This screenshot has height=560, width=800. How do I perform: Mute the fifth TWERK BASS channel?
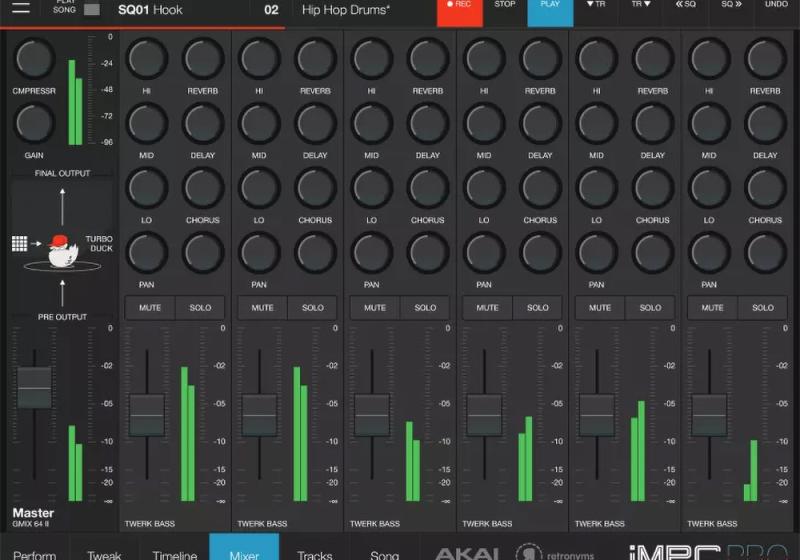(599, 308)
